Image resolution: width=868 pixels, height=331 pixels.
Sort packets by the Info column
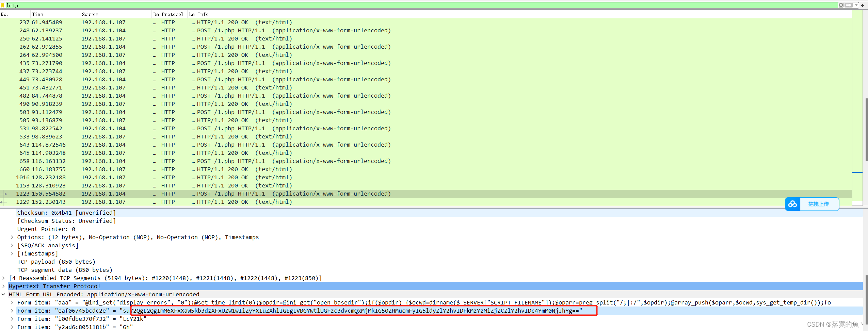click(x=524, y=14)
